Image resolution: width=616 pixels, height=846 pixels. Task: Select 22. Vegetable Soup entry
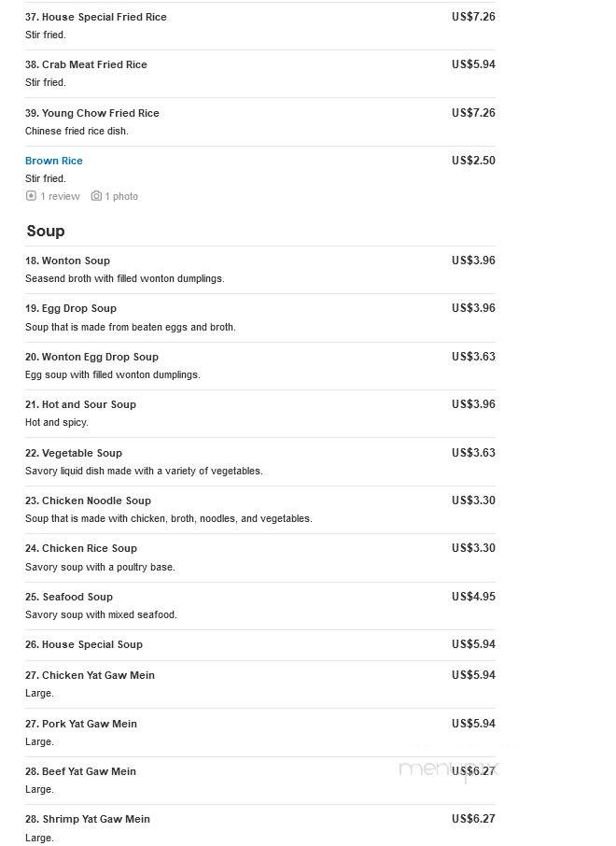(74, 453)
